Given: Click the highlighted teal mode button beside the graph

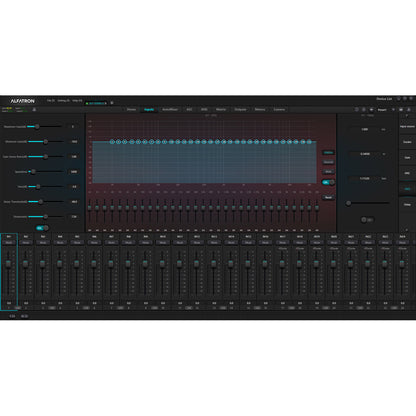Looking at the screenshot, I should [328, 152].
